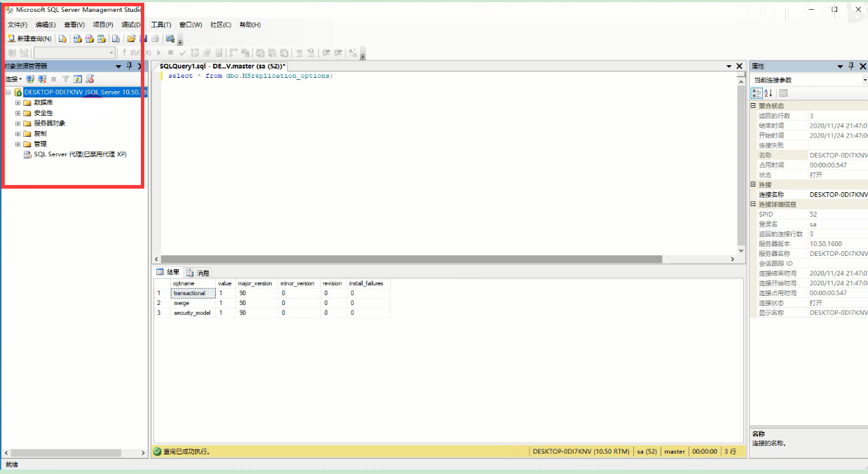Expand the 管理 folder
868x474 pixels.
tap(18, 144)
